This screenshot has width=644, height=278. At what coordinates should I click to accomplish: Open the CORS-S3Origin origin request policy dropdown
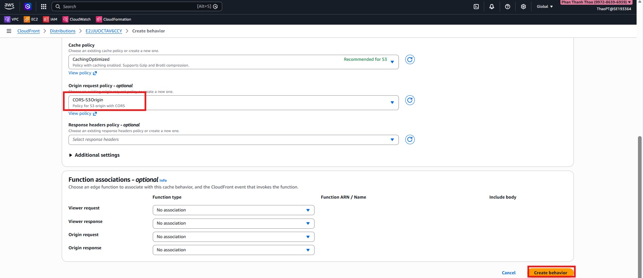[x=233, y=103]
